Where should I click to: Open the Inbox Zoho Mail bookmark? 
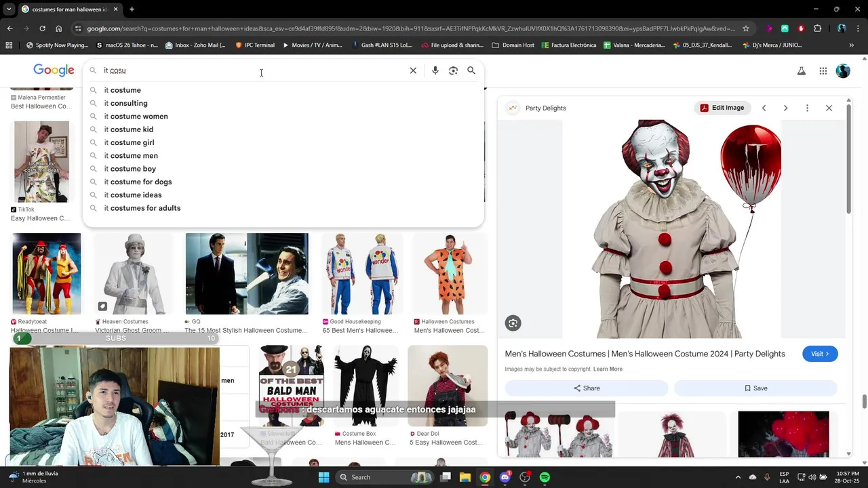195,45
